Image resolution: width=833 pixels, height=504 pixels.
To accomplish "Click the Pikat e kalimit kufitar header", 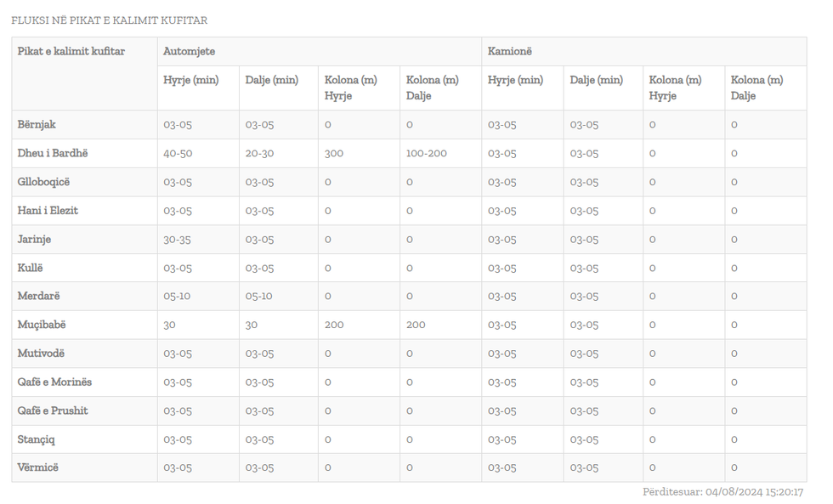I will point(71,52).
